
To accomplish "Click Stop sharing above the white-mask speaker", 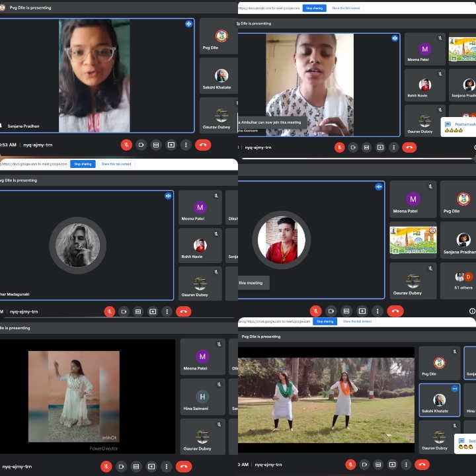I will [314, 9].
